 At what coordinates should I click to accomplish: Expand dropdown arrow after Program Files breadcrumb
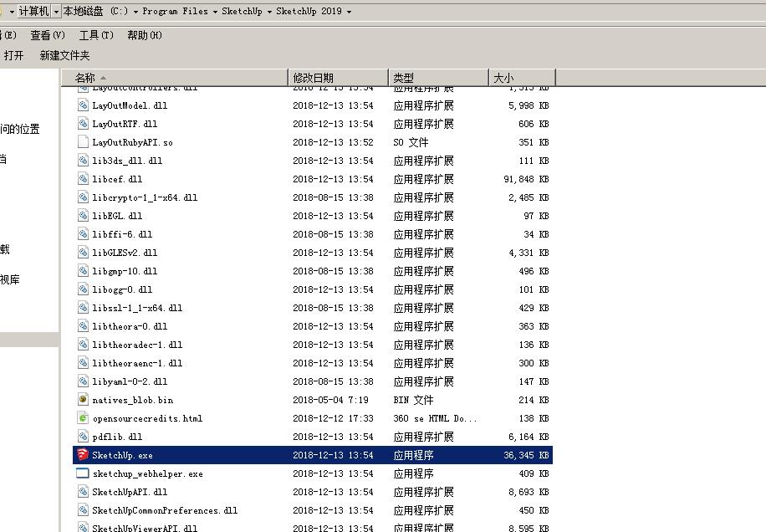pyautogui.click(x=215, y=11)
